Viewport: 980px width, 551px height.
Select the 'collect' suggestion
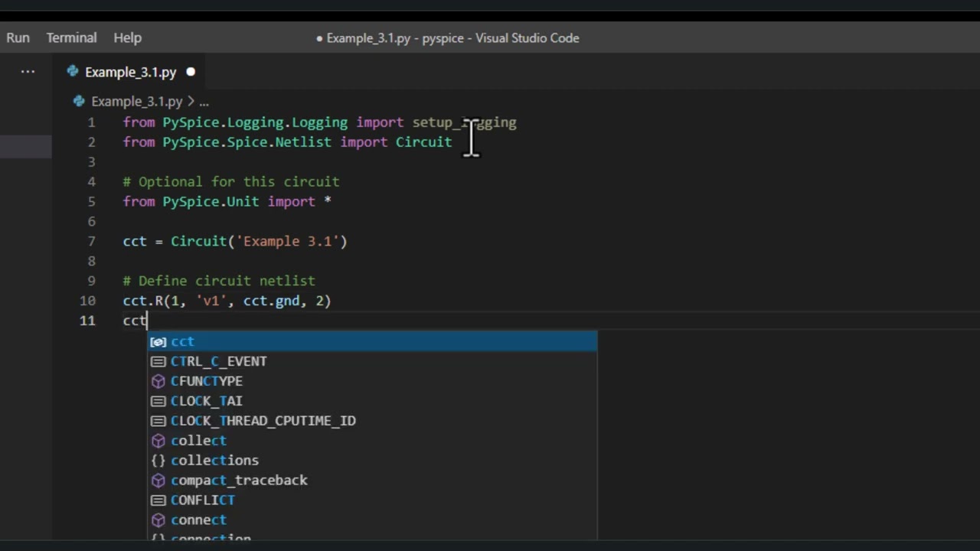point(372,441)
